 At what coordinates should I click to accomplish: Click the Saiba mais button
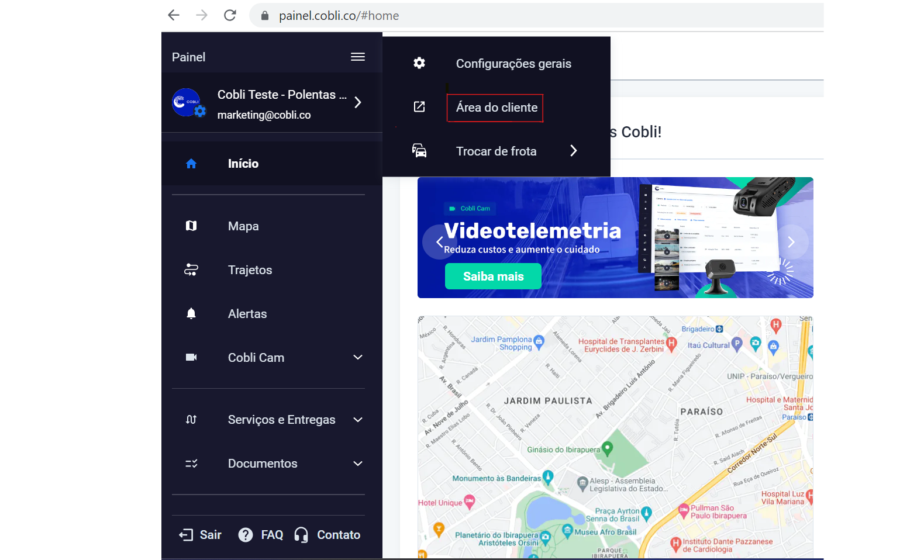[493, 276]
